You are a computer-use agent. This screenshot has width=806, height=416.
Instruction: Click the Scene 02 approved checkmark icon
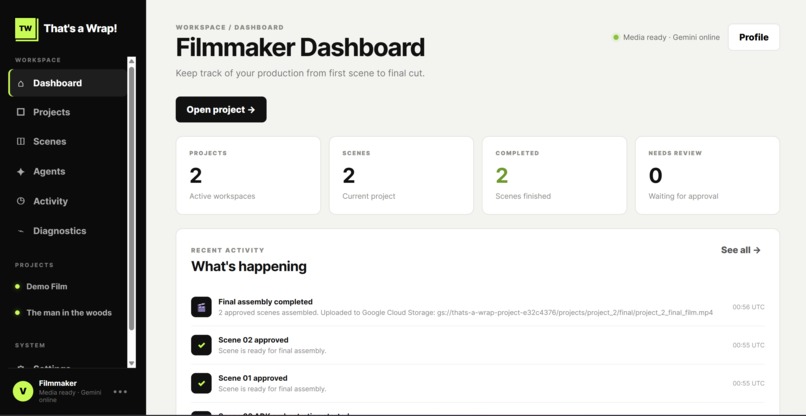tap(201, 345)
